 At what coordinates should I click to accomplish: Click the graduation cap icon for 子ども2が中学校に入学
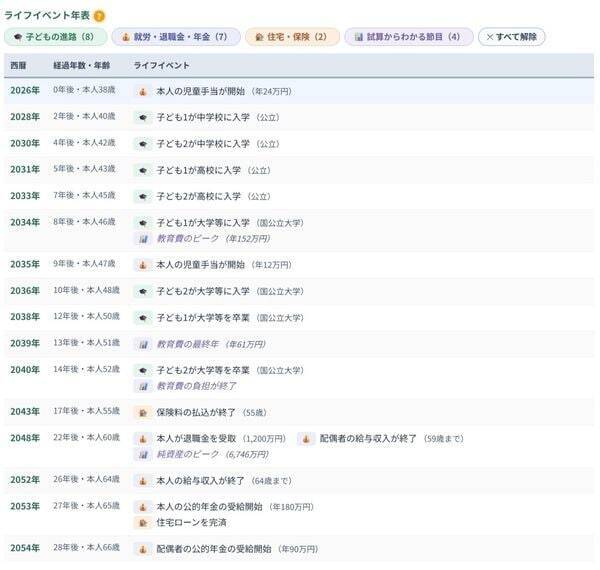[143, 144]
